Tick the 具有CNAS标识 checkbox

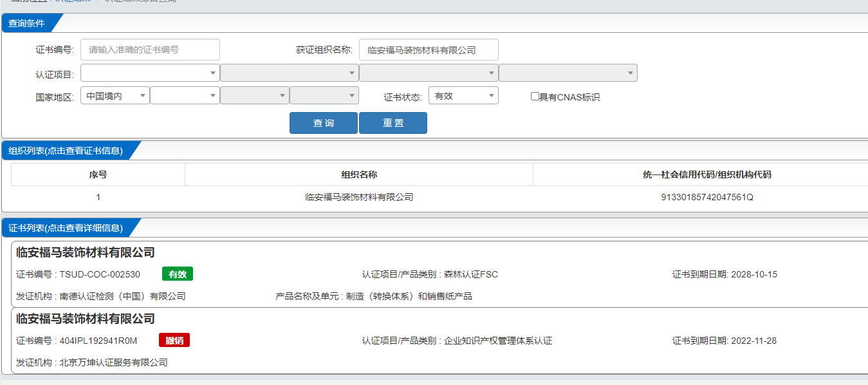click(x=535, y=97)
